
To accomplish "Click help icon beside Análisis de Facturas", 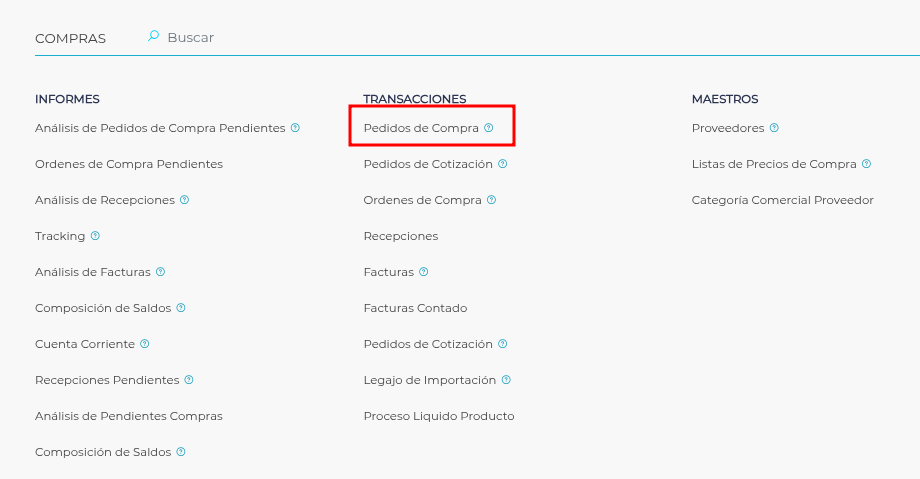I will click(160, 272).
